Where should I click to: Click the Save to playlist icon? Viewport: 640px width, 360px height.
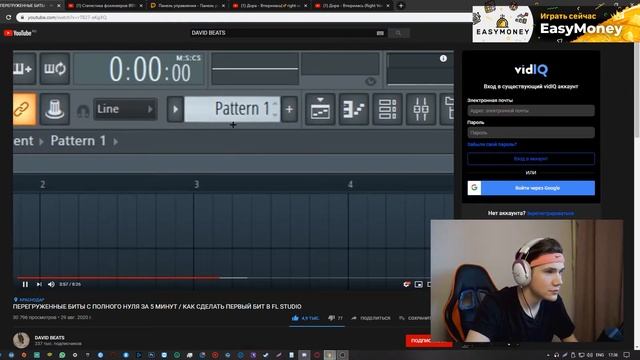(x=402, y=318)
